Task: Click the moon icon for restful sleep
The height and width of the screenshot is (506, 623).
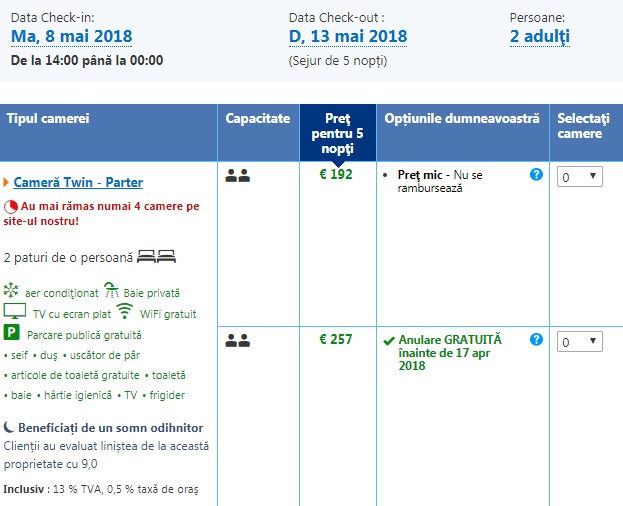Action: coord(9,427)
